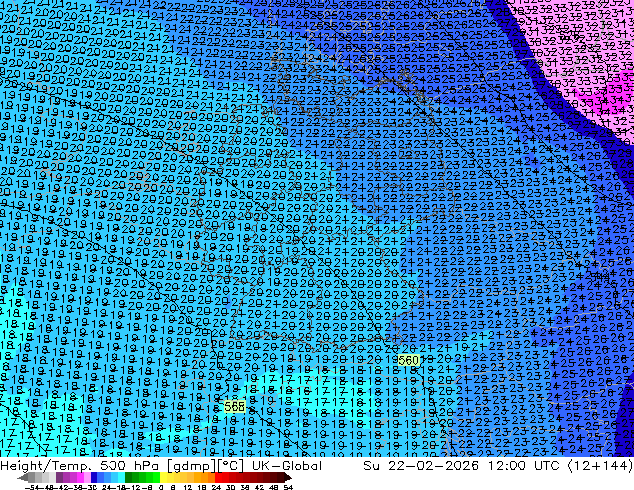The image size is (634, 490).
Task: Select the dark blue swatch in the temperature legend
Action: [94, 478]
